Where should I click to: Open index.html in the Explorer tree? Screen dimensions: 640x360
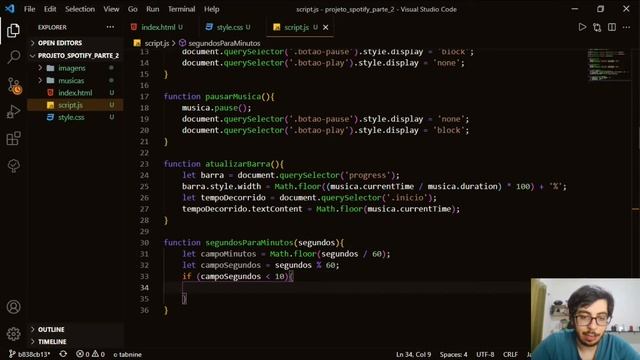(75, 93)
